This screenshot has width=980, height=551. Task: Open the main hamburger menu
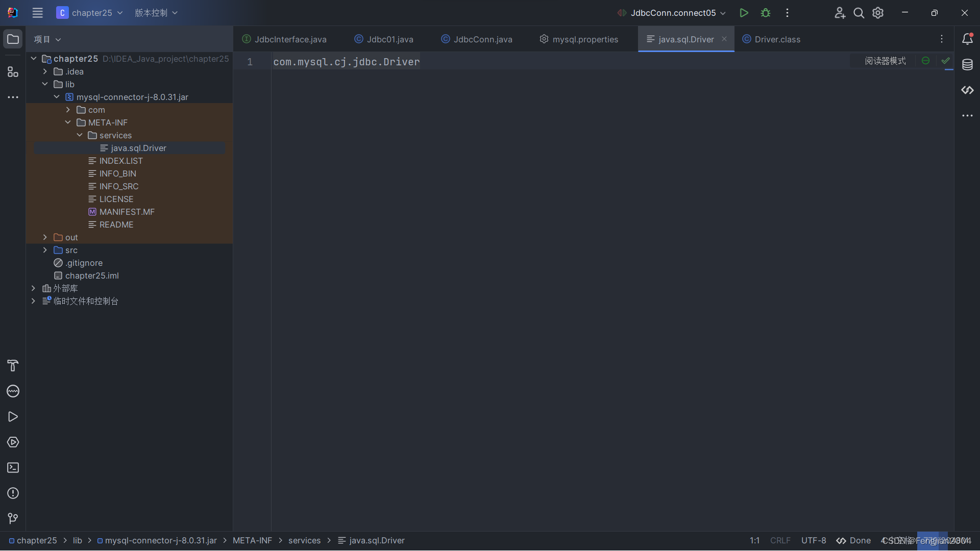point(37,13)
